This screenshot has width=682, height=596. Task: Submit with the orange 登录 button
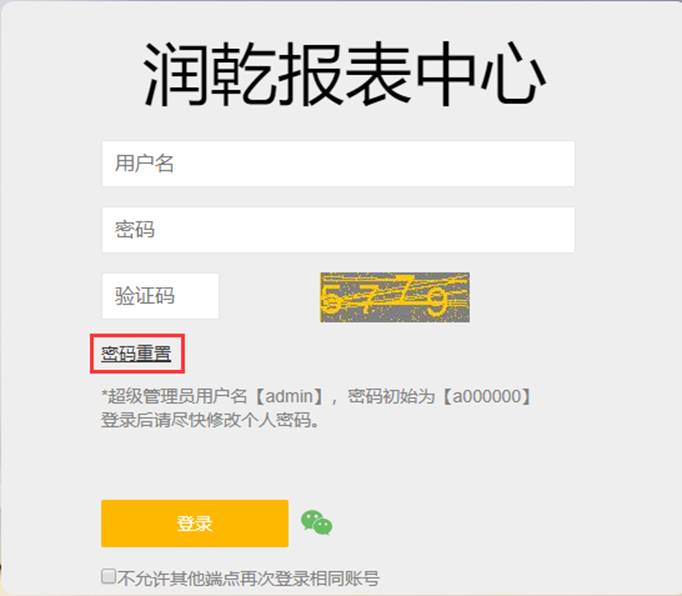(x=194, y=523)
